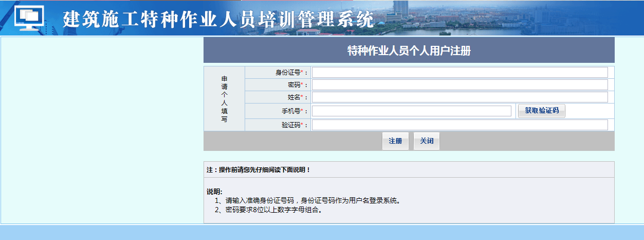Focus the 姓名 input field
This screenshot has width=644, height=240.
coord(459,97)
